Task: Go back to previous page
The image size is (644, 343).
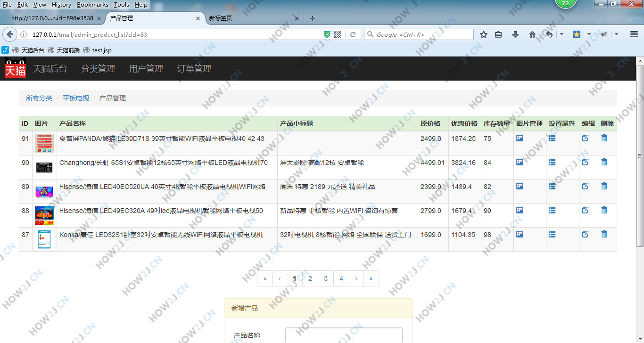Action: pyautogui.click(x=9, y=34)
